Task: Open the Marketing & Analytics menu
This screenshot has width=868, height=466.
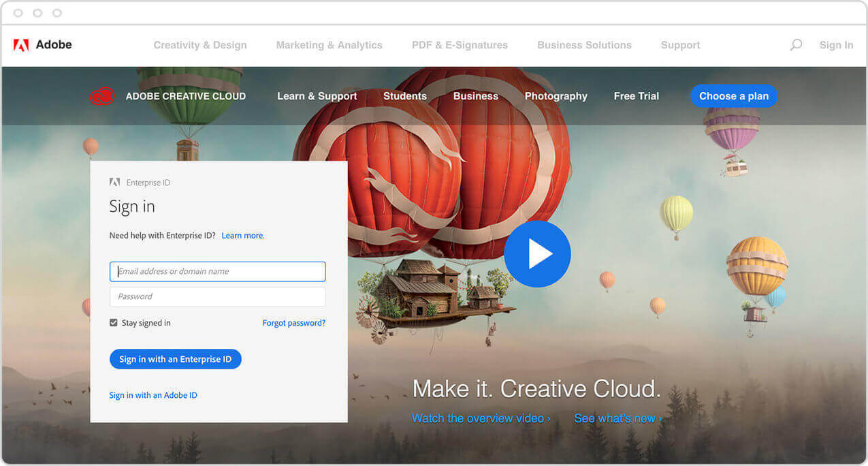Action: coord(329,45)
